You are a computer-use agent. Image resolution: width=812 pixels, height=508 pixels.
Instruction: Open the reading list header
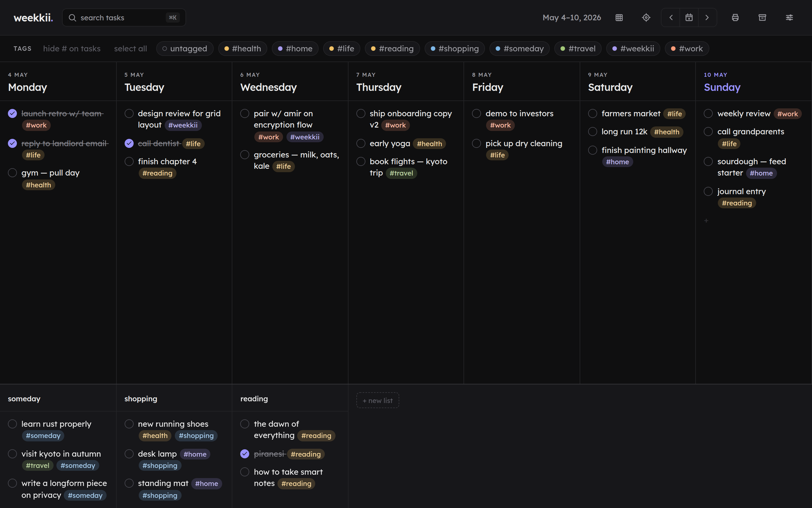point(254,399)
